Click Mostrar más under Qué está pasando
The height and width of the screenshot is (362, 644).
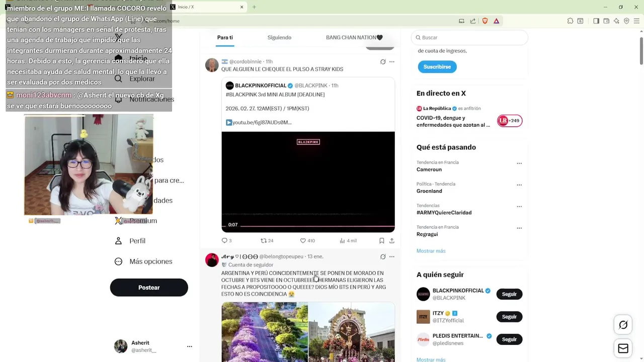pos(431,251)
